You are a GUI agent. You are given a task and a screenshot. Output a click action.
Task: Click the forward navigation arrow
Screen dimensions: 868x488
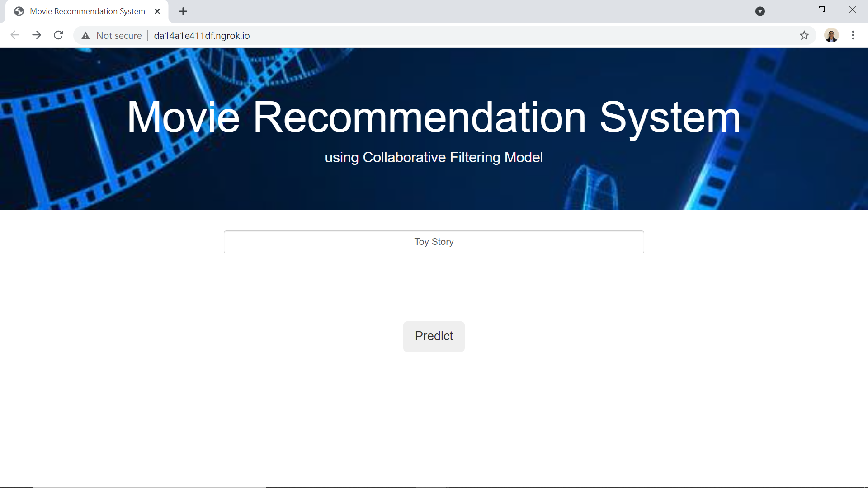(37, 35)
